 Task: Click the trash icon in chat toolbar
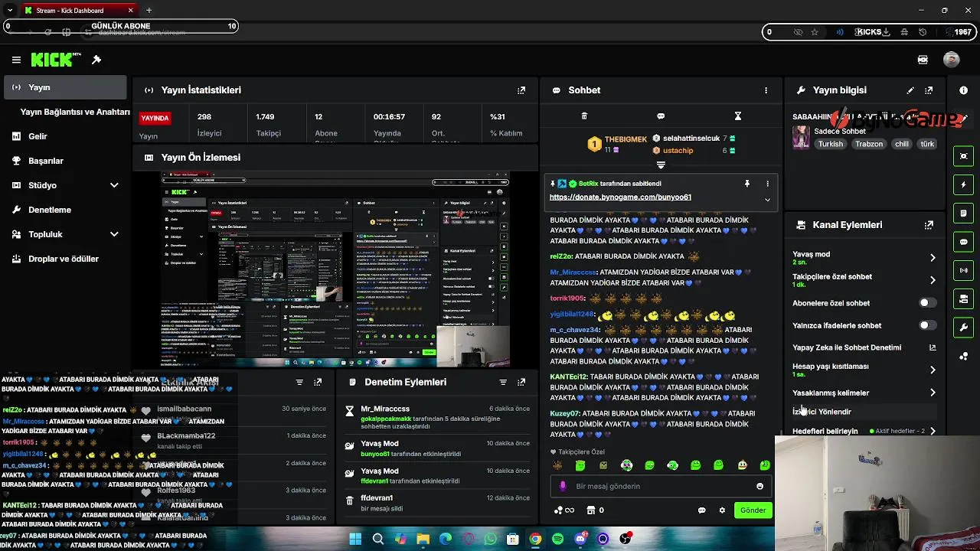tap(584, 116)
